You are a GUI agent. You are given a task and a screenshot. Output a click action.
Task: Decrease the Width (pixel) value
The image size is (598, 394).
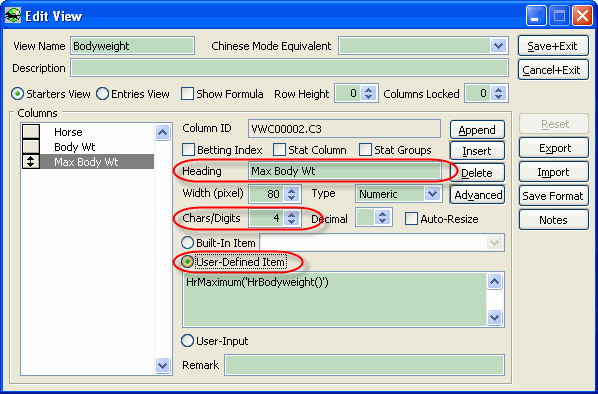(x=291, y=197)
